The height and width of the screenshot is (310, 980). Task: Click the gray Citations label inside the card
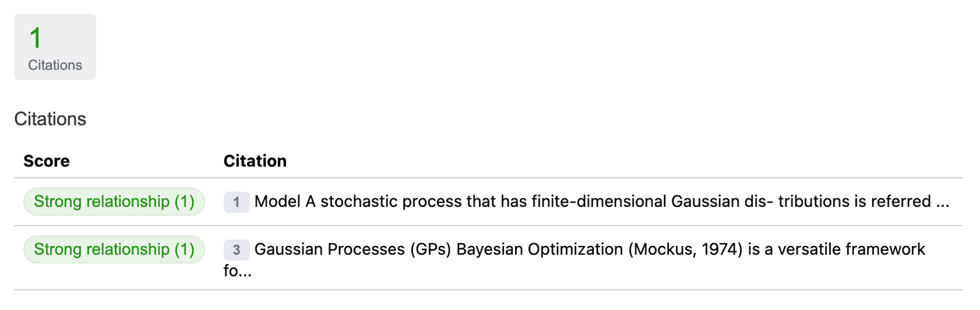[x=55, y=65]
